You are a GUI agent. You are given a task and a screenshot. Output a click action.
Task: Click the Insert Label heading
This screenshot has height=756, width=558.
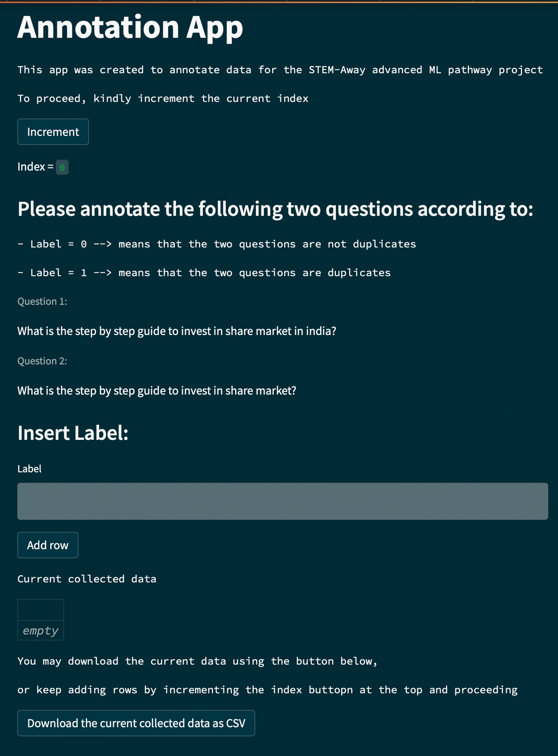[73, 433]
